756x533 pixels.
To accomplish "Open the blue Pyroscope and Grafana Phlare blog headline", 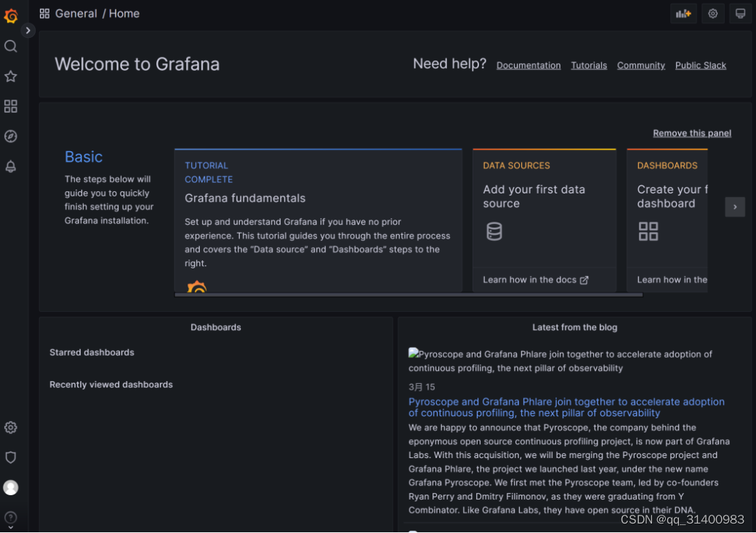I will pyautogui.click(x=566, y=407).
